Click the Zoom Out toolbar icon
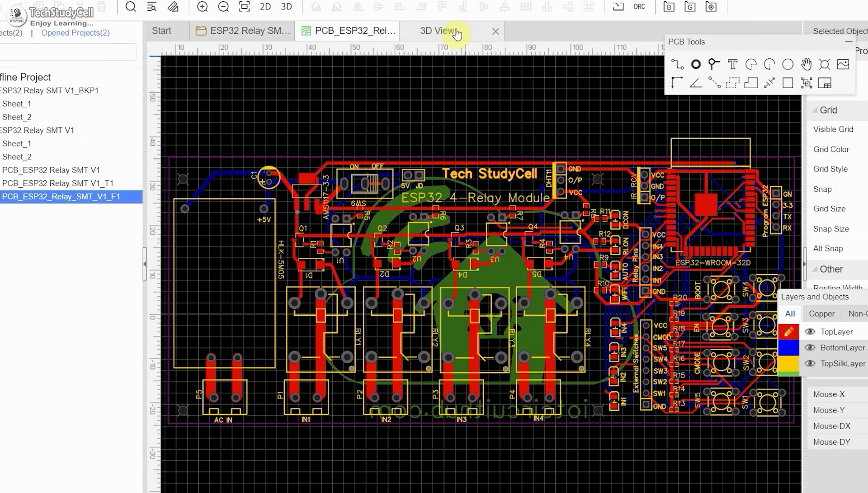Screen dimensions: 868x493 click(223, 7)
